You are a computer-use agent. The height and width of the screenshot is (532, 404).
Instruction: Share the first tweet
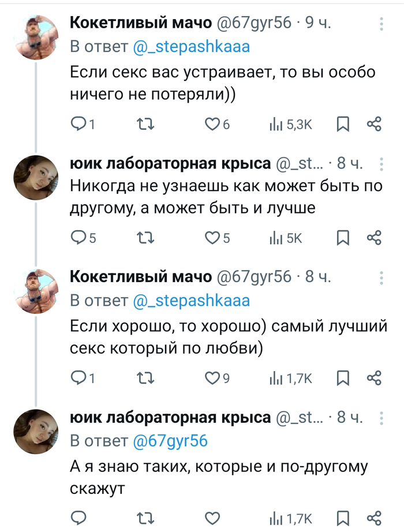(x=374, y=124)
